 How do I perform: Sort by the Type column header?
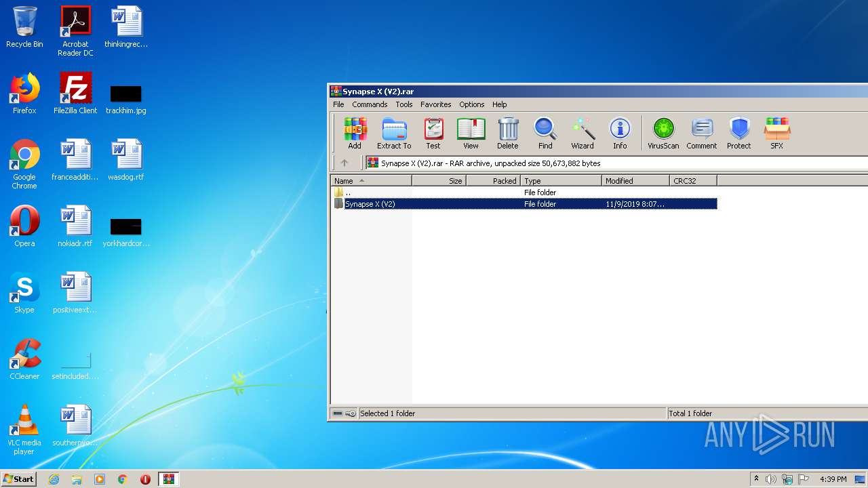[561, 181]
